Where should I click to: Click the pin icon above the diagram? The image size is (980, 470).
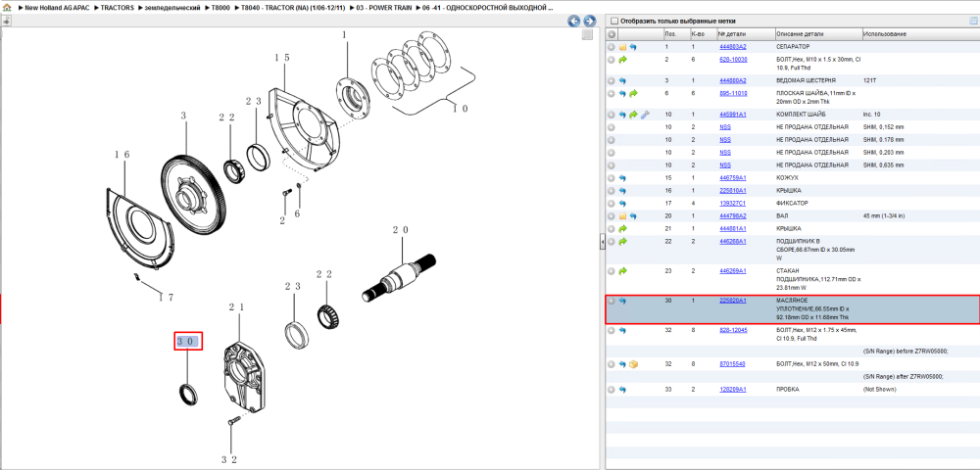6,22
